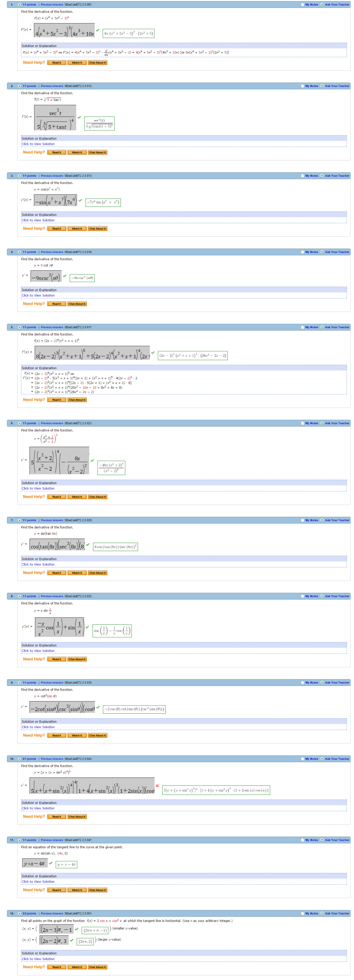Screen dimensions: 354x980
Task: Open Previous Answers in question 12
Action: click(52, 913)
